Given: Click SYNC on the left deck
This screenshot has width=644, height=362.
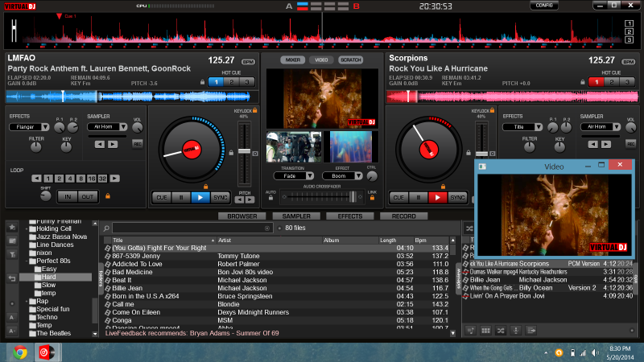Looking at the screenshot, I should tap(220, 197).
